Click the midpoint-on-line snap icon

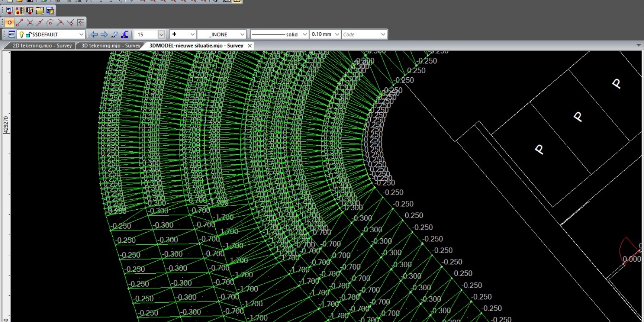tap(40, 23)
